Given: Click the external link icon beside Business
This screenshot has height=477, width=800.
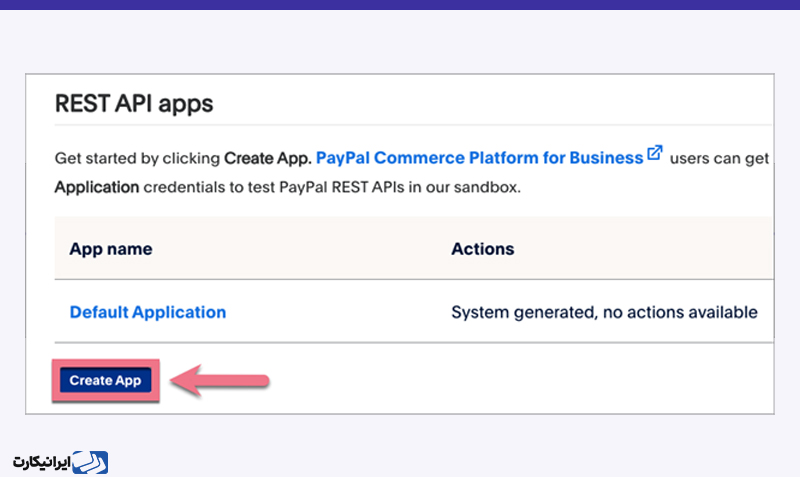Looking at the screenshot, I should tap(655, 153).
